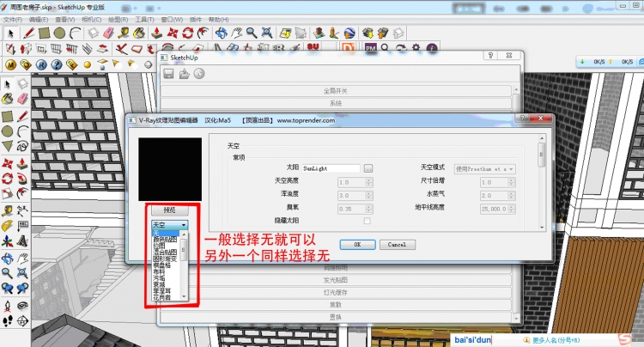Click the Sogou input method icon
This screenshot has height=347, width=644.
coord(625,340)
